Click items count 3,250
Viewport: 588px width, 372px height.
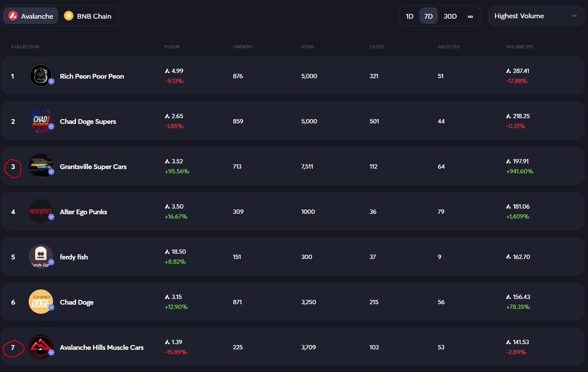click(308, 302)
